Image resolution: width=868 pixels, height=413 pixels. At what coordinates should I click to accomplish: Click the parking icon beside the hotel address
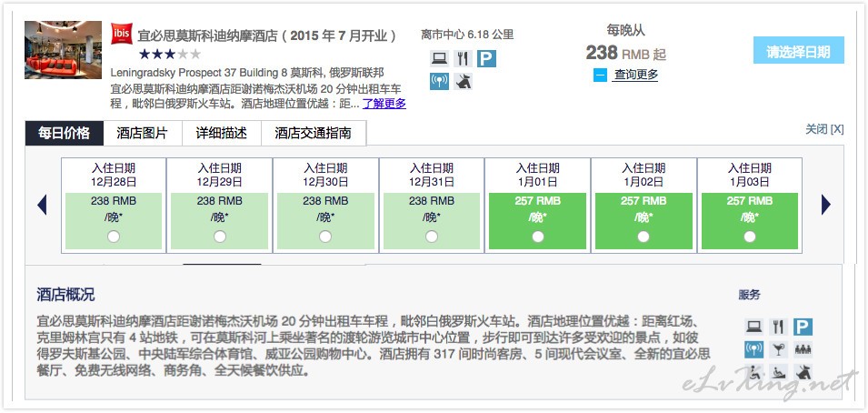pyautogui.click(x=486, y=58)
